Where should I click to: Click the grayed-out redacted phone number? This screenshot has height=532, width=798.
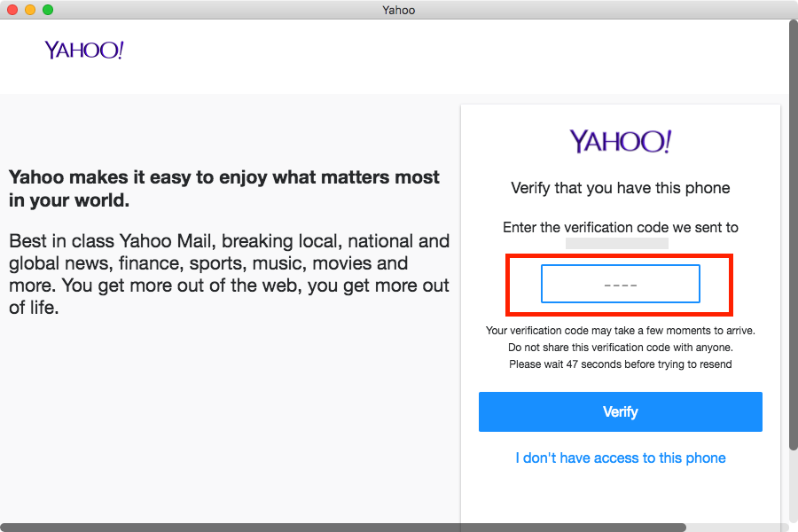click(x=617, y=243)
